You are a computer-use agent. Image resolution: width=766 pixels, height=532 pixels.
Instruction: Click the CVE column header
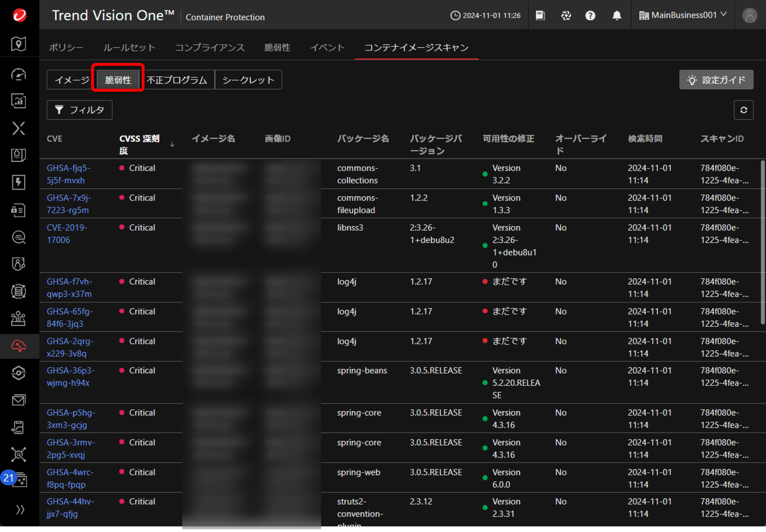[54, 139]
